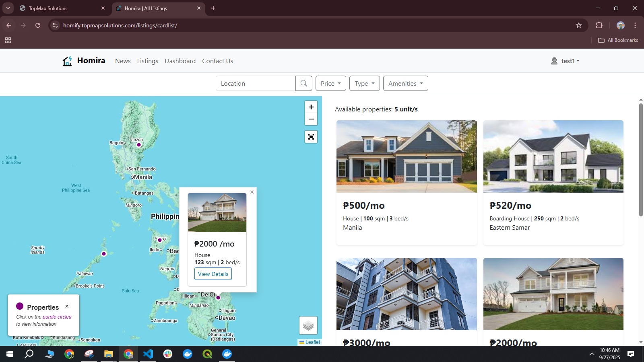
Task: Open the Price filter dropdown
Action: pos(330,83)
